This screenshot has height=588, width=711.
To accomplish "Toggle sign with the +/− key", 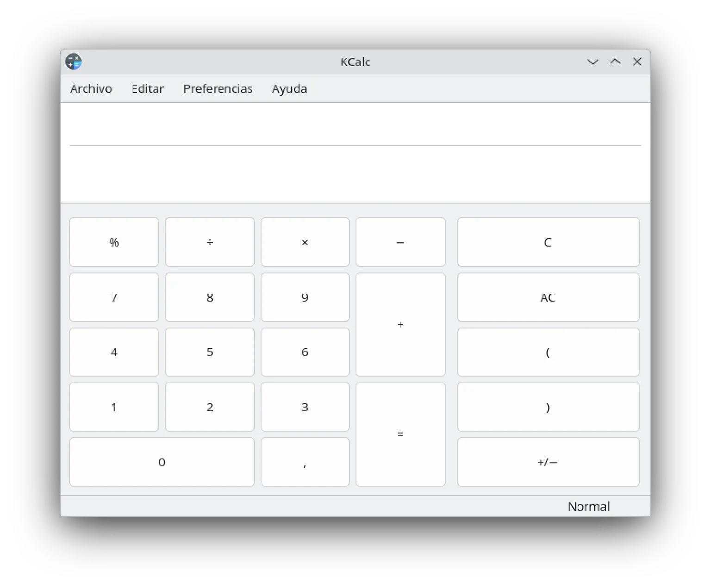I will (548, 462).
